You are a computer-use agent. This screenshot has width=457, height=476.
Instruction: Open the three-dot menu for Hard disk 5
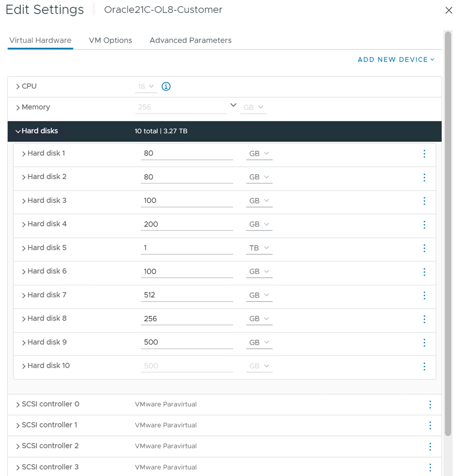(x=424, y=248)
